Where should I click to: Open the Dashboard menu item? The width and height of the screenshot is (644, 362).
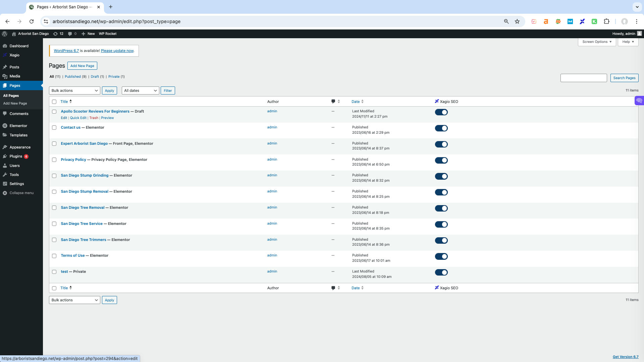19,46
